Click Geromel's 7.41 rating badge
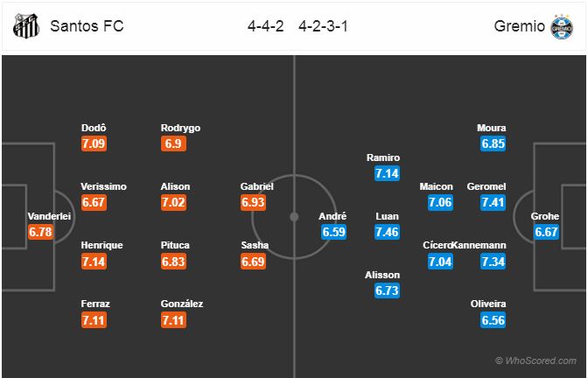This screenshot has width=588, height=378. 491,202
